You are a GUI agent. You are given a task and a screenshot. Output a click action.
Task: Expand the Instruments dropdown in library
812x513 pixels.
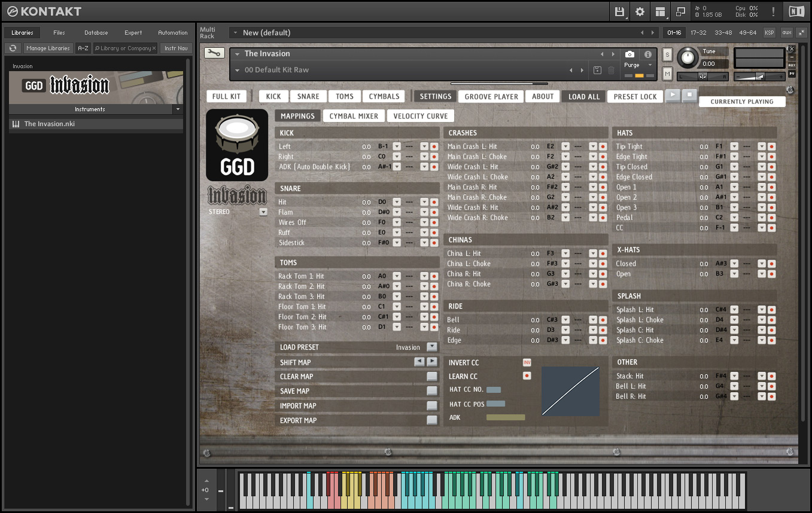pyautogui.click(x=177, y=109)
